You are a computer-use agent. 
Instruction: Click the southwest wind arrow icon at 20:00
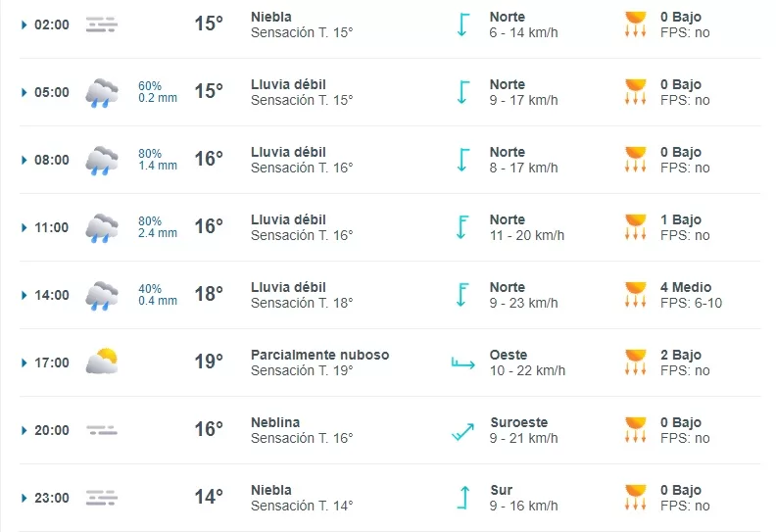[462, 430]
